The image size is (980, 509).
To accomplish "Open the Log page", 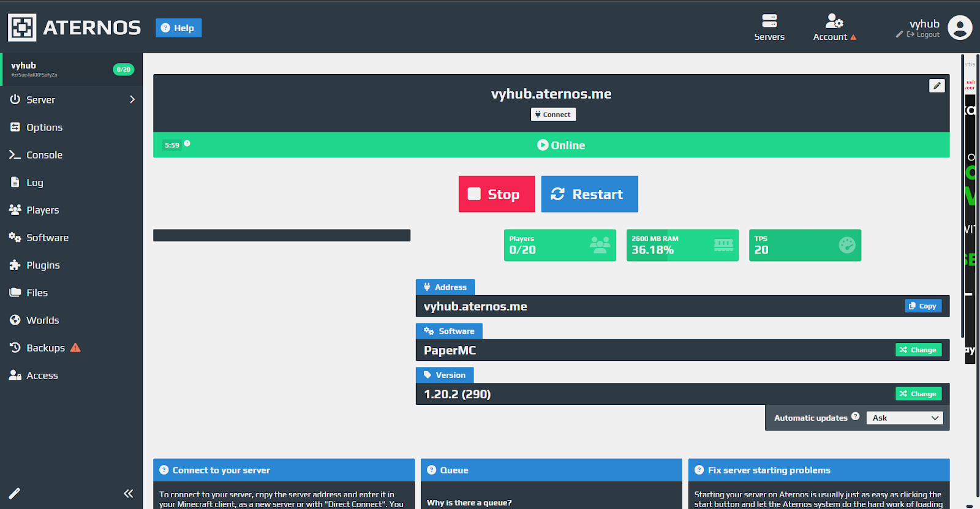I will coord(71,182).
